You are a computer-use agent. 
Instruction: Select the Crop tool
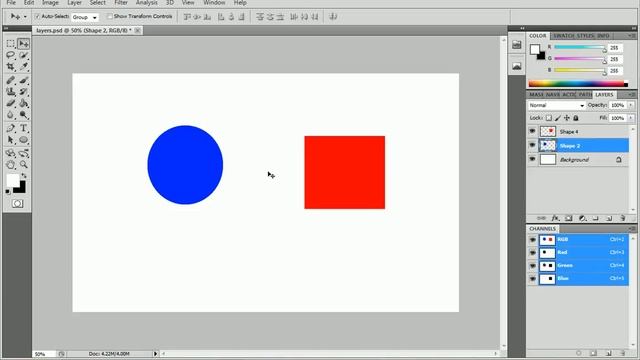point(11,66)
